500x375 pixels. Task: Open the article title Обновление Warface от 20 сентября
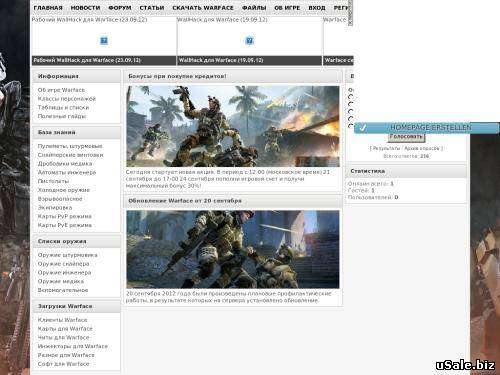(185, 201)
